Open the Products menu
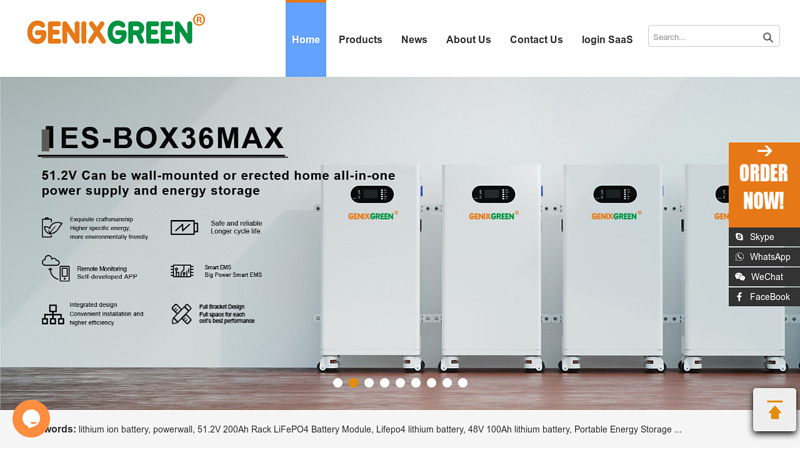 (x=360, y=39)
